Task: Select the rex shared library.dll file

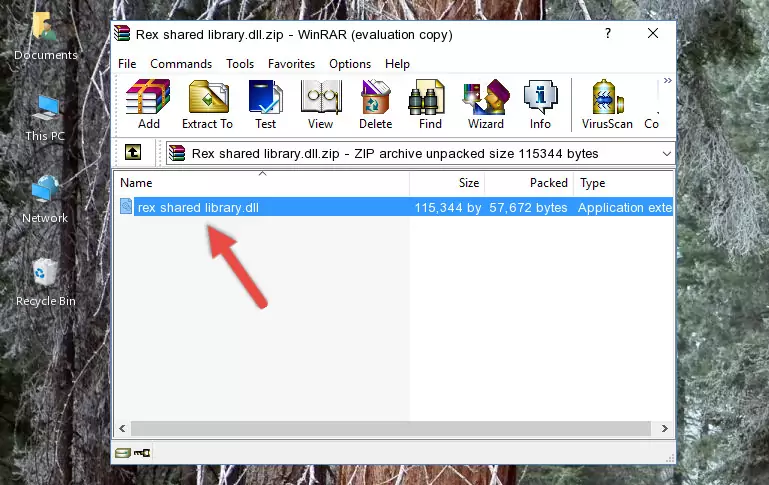Action: pyautogui.click(x=198, y=207)
